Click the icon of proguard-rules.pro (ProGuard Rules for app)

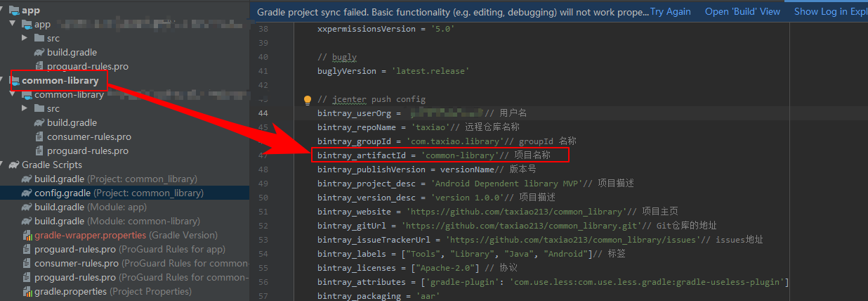(27, 249)
